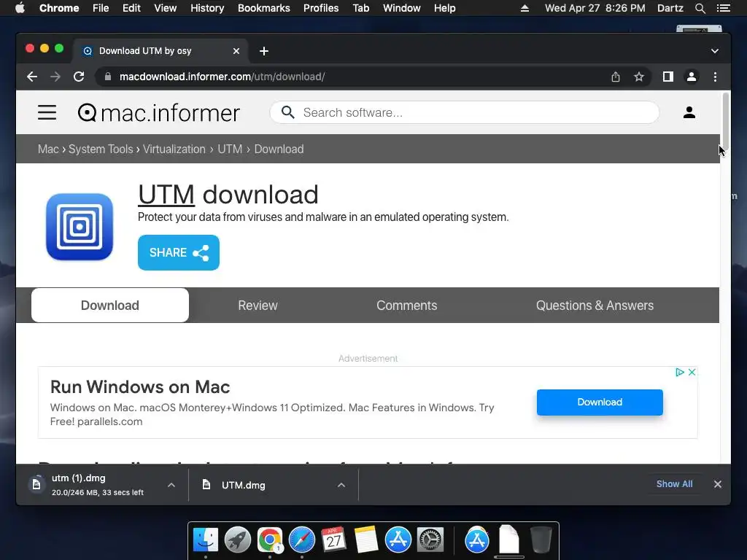Open Notes from the Dock

[366, 540]
